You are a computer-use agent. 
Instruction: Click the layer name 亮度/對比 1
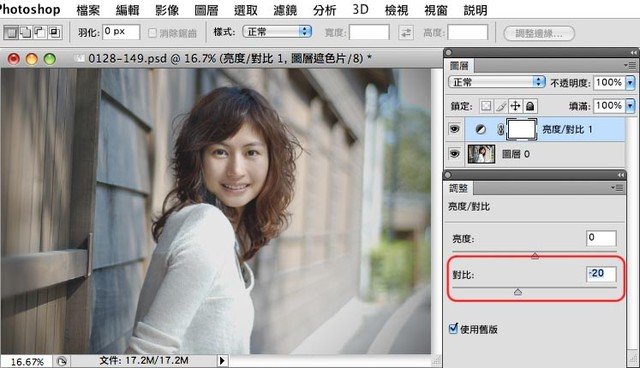[567, 129]
